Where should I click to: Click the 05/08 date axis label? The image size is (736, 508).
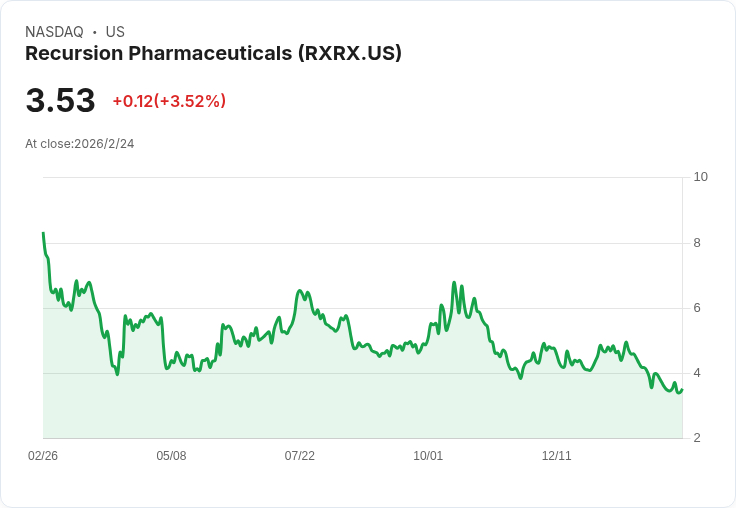[x=171, y=455]
